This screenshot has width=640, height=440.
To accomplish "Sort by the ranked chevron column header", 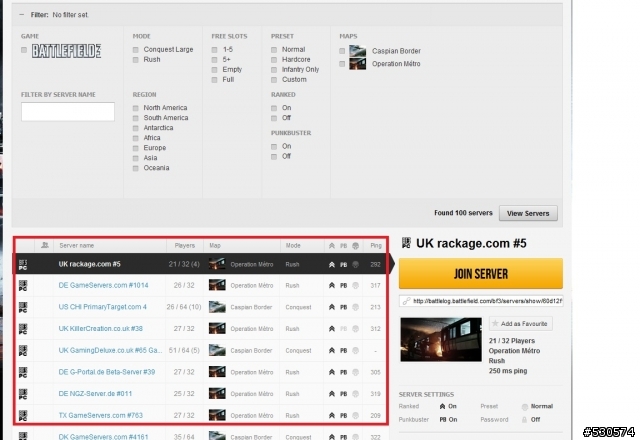I will pos(332,246).
